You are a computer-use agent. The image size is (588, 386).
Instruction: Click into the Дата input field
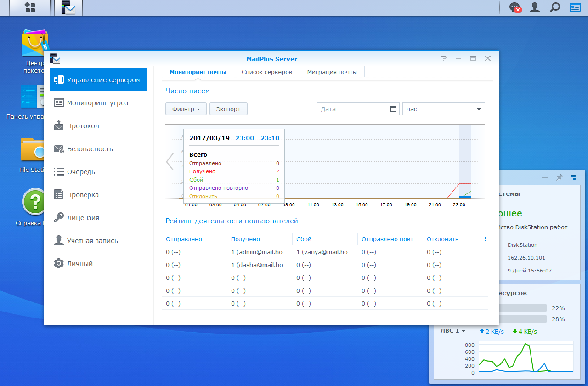[359, 109]
